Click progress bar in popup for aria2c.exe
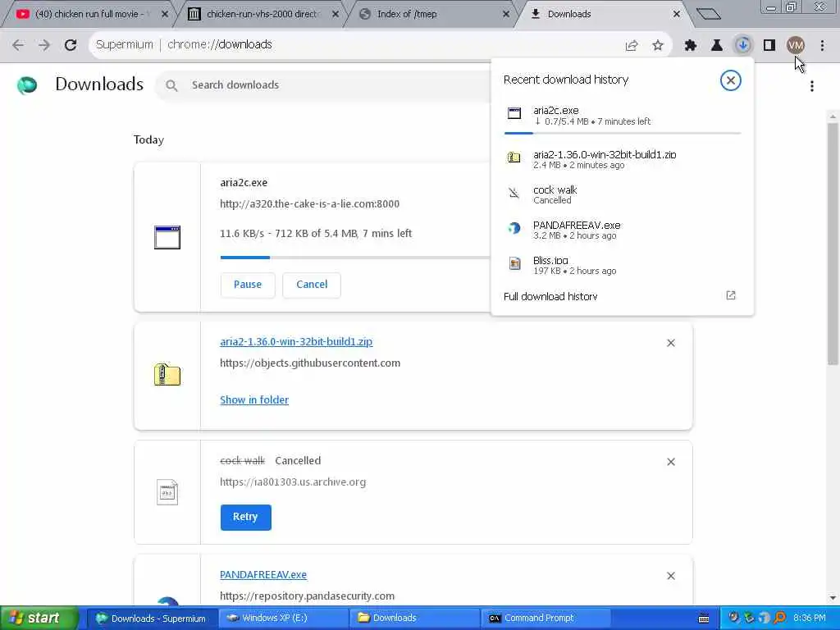This screenshot has width=840, height=630. (623, 133)
